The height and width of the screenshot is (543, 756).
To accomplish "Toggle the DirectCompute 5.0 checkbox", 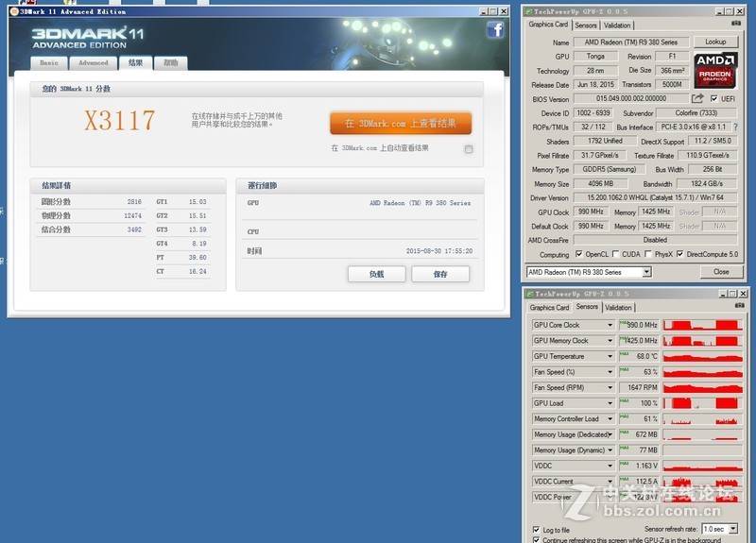I will [679, 254].
